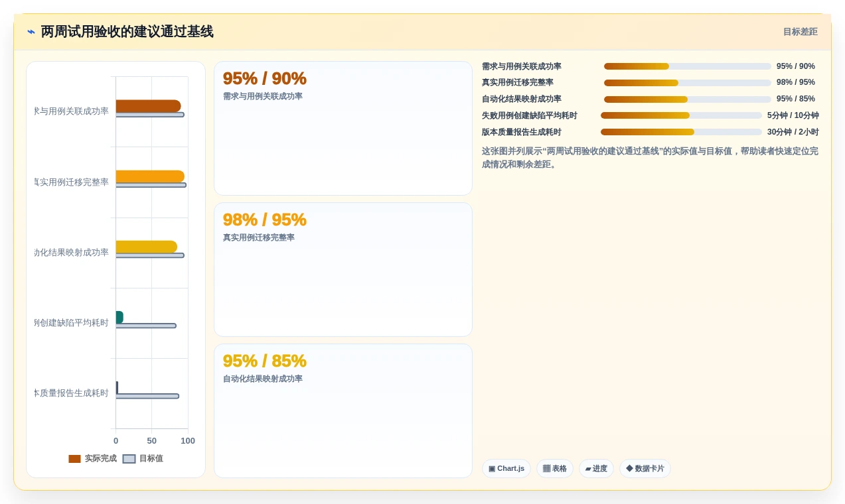Click progress bar for 自动化结果映射成功率

click(x=687, y=99)
